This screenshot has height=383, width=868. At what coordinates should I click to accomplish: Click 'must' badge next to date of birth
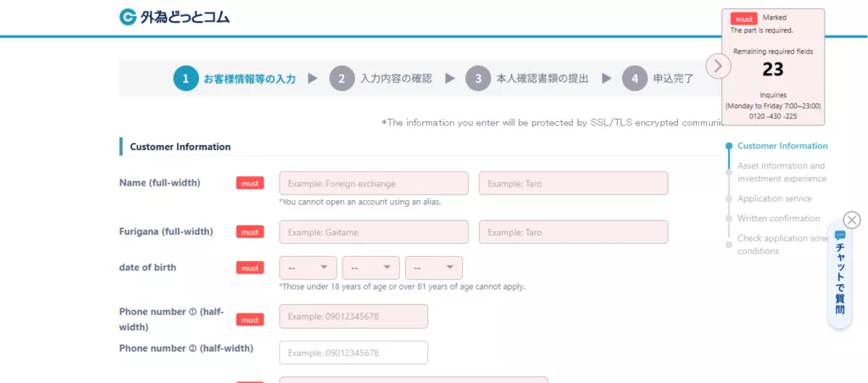(x=250, y=268)
